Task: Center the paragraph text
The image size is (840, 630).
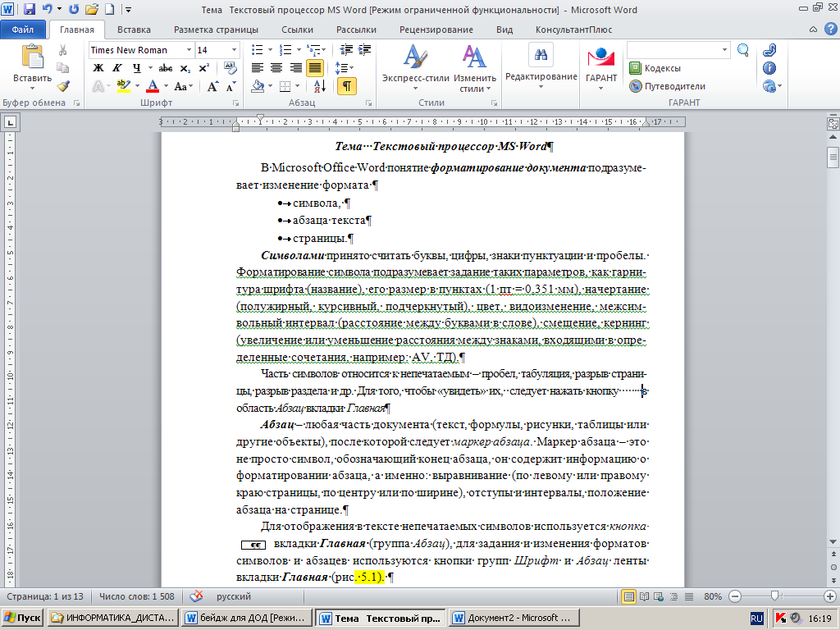Action: pyautogui.click(x=276, y=68)
